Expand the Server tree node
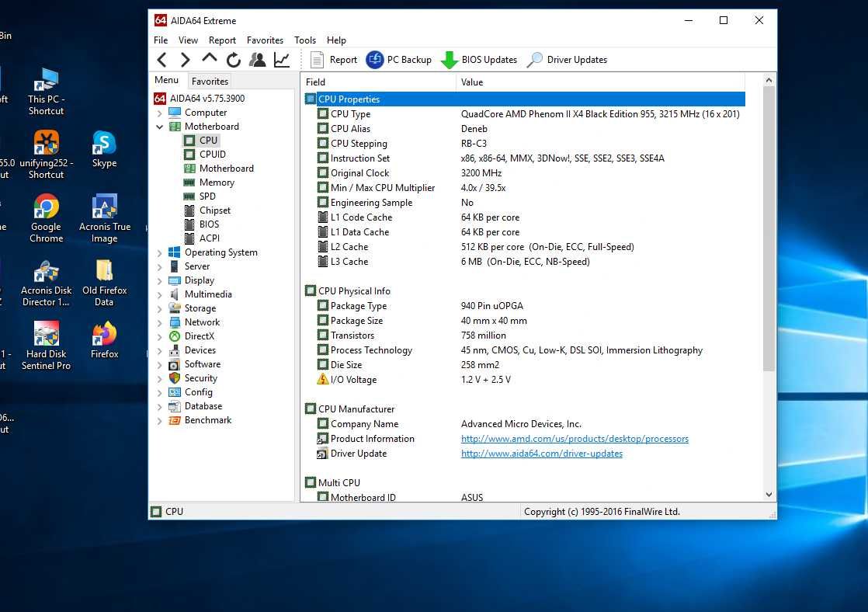Screen dimensions: 868x612 click(159, 267)
